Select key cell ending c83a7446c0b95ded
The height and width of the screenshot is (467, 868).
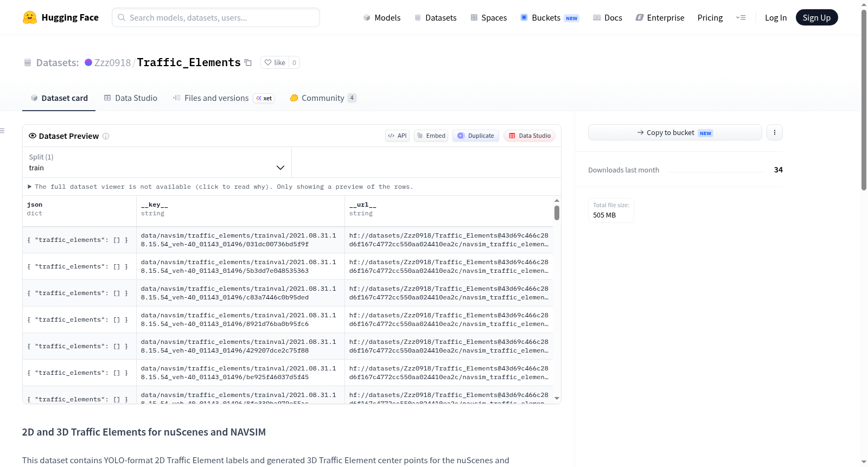[x=240, y=293]
